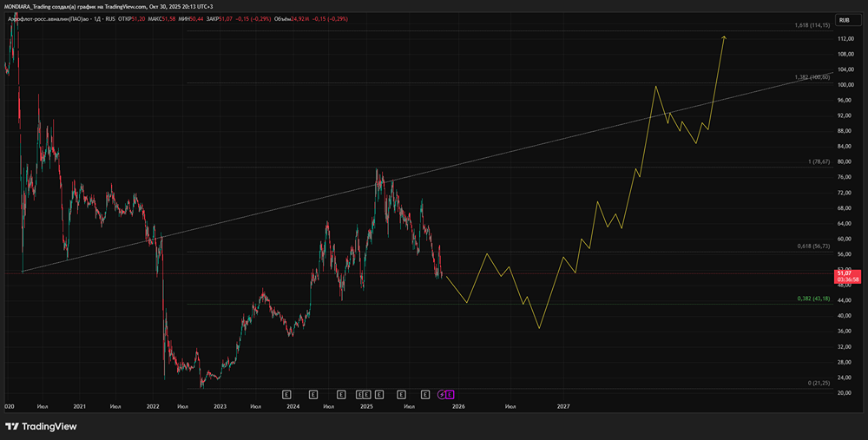Click the earnings E marker right after 2025

[x=379, y=395]
